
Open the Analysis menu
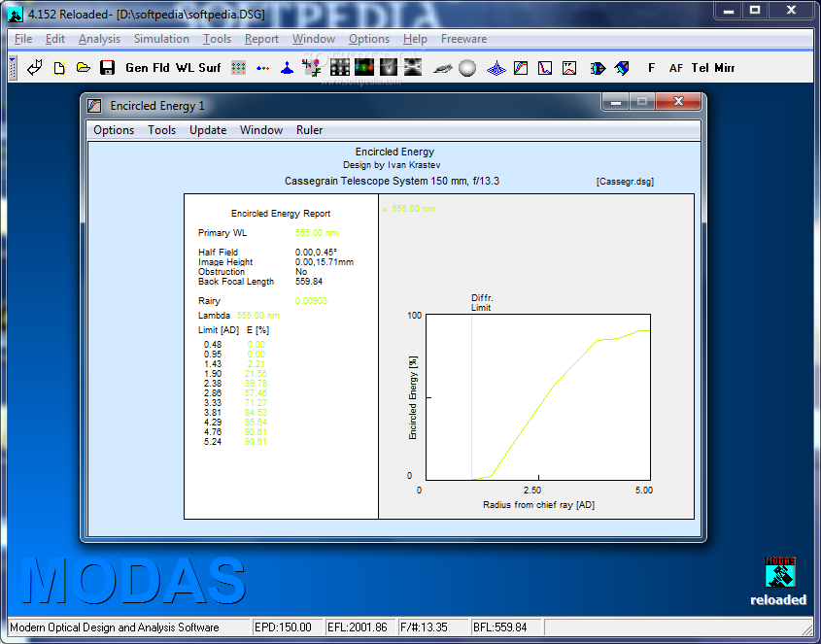99,39
